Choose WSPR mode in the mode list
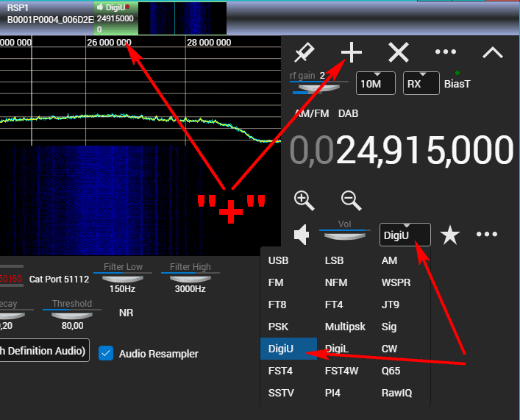 tap(396, 282)
